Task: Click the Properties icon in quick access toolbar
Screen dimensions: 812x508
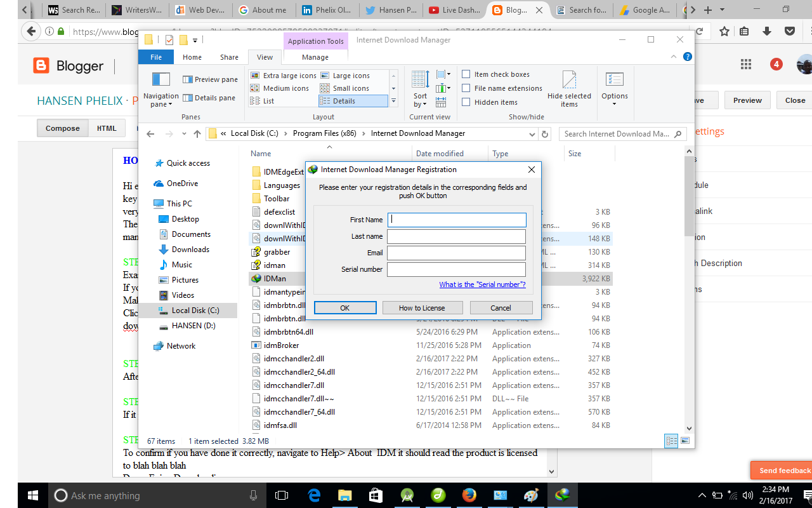Action: point(169,40)
